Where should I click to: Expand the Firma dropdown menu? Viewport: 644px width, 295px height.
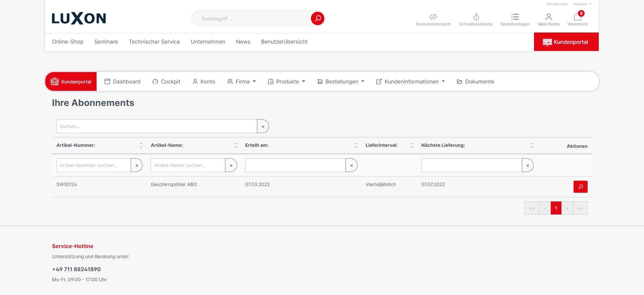241,81
